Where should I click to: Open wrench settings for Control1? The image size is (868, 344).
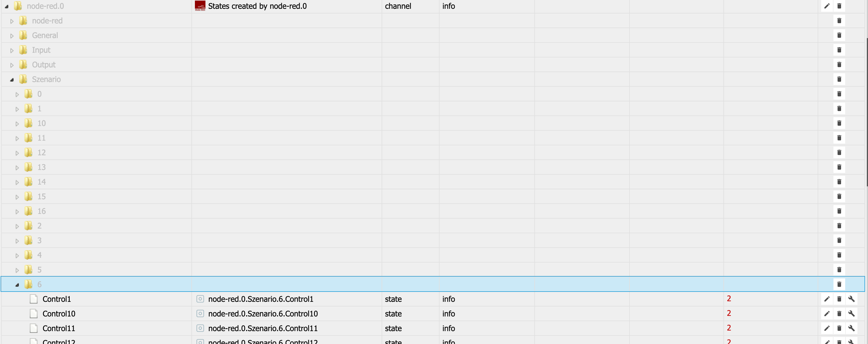coord(851,299)
